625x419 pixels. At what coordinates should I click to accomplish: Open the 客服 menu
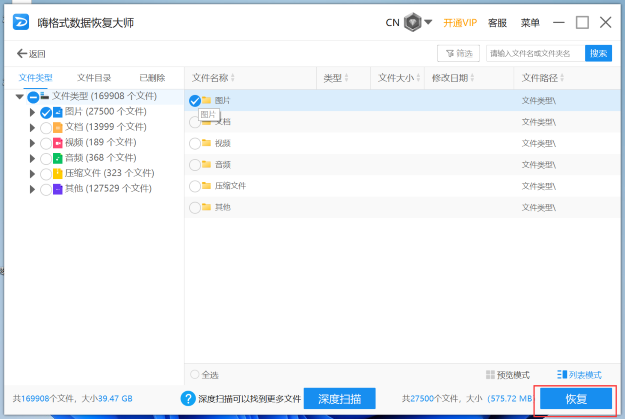point(497,23)
